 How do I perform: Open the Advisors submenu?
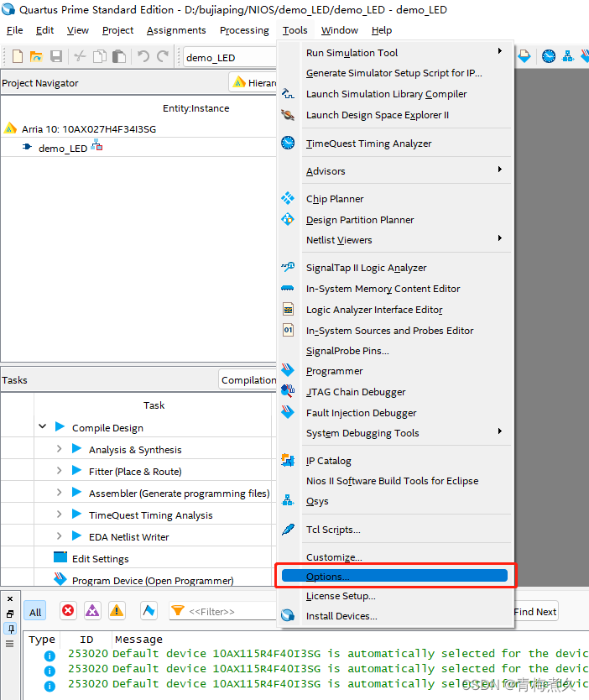click(x=395, y=171)
